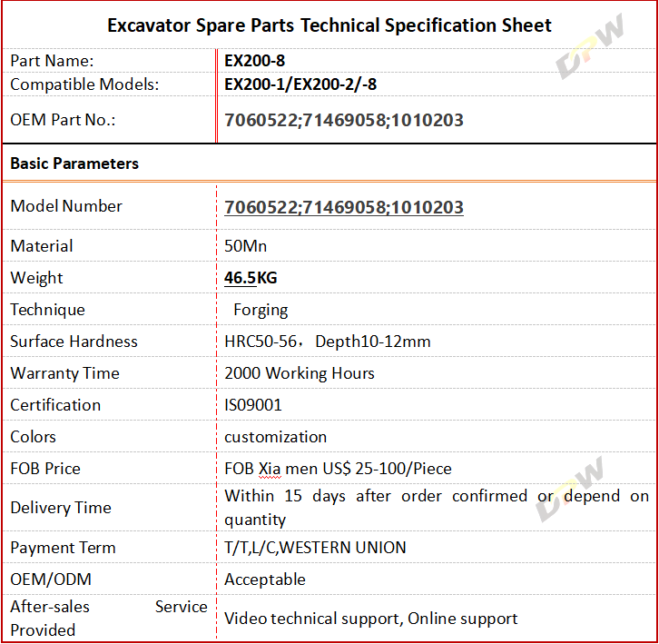Viewport: 659px width, 644px height.
Task: Select the OEM/ODM label
Action: (x=51, y=580)
